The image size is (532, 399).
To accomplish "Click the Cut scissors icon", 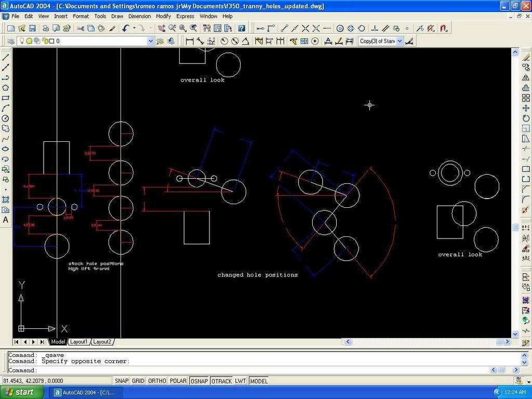I will click(x=81, y=28).
